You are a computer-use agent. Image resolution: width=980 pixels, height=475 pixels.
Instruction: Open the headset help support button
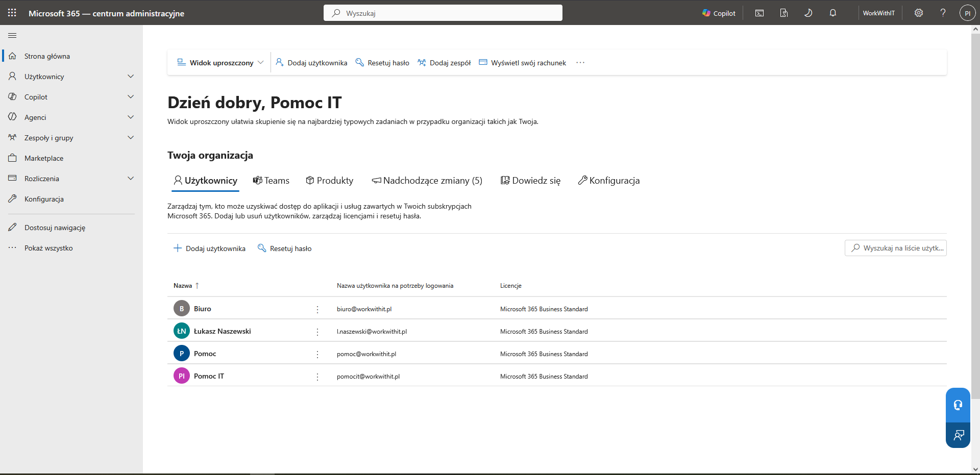958,405
